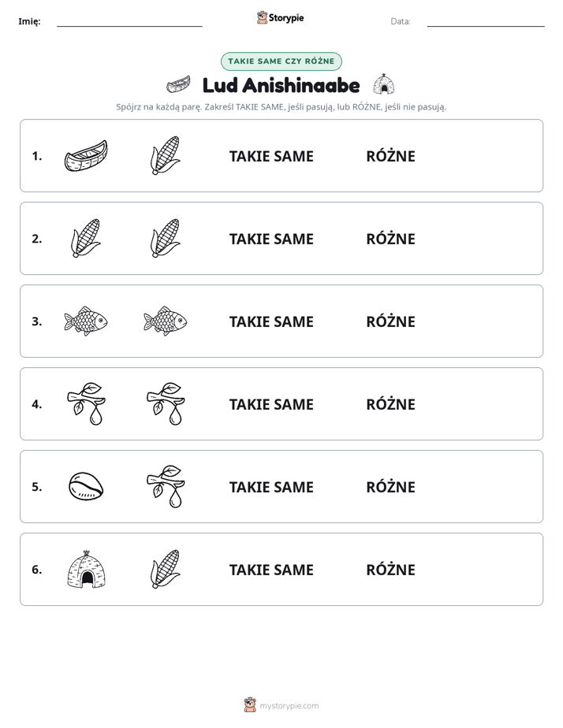Screen dimensions: 563x728
Task: Click the corn icon in row 1
Action: [x=166, y=155]
